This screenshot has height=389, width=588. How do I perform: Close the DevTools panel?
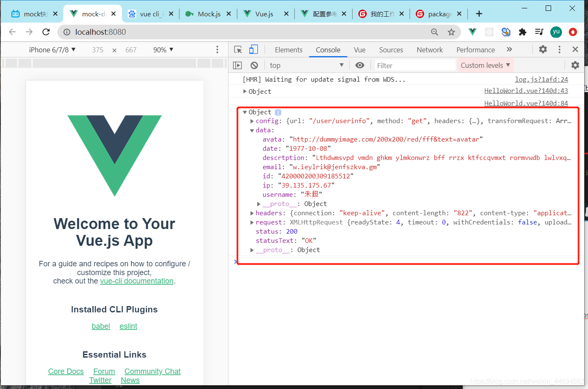[x=575, y=49]
